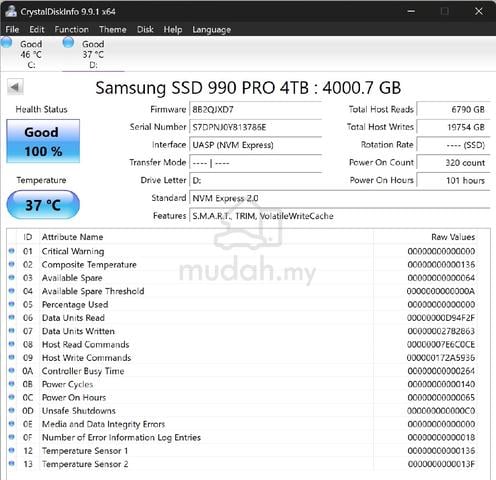Click the 37 °C temperature button

[x=43, y=205]
